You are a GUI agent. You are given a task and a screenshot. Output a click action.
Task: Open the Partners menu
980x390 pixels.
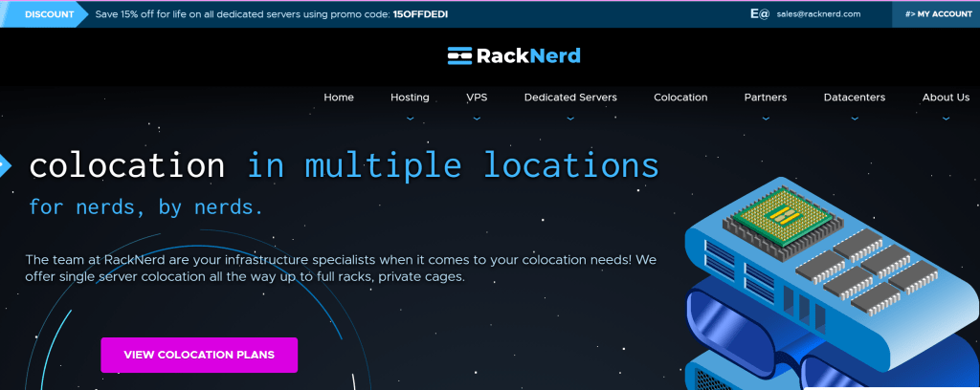[x=766, y=97]
